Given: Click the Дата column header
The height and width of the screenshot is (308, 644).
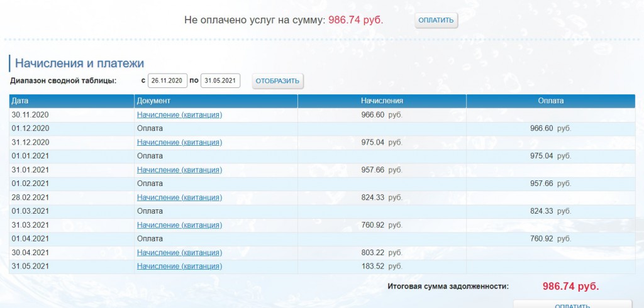Looking at the screenshot, I should point(20,101).
